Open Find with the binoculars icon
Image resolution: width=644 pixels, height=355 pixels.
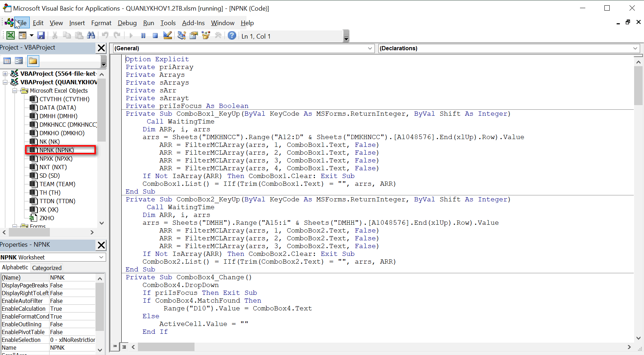point(91,35)
